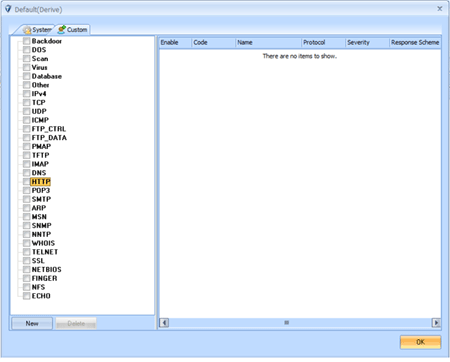Click the shield icon in title bar
Viewport: 450px width, 362px height.
pos(8,9)
